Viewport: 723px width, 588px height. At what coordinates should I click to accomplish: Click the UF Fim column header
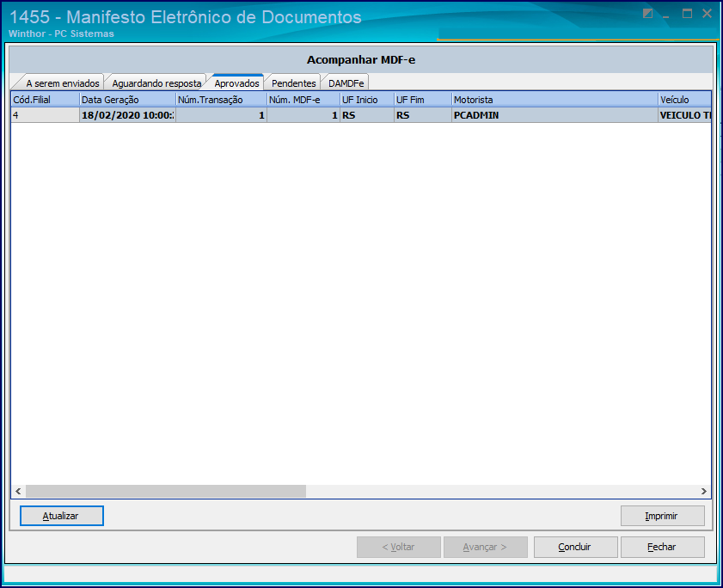pos(423,100)
